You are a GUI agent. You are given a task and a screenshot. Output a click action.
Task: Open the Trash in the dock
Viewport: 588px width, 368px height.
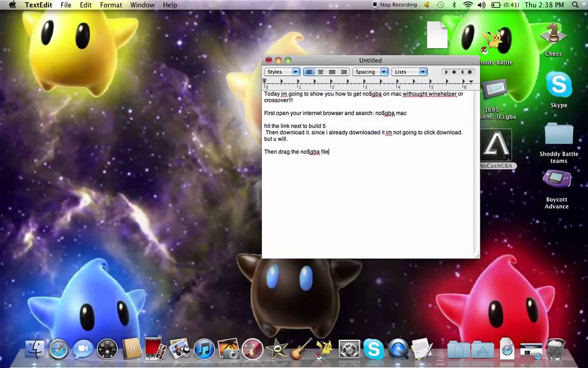click(555, 350)
